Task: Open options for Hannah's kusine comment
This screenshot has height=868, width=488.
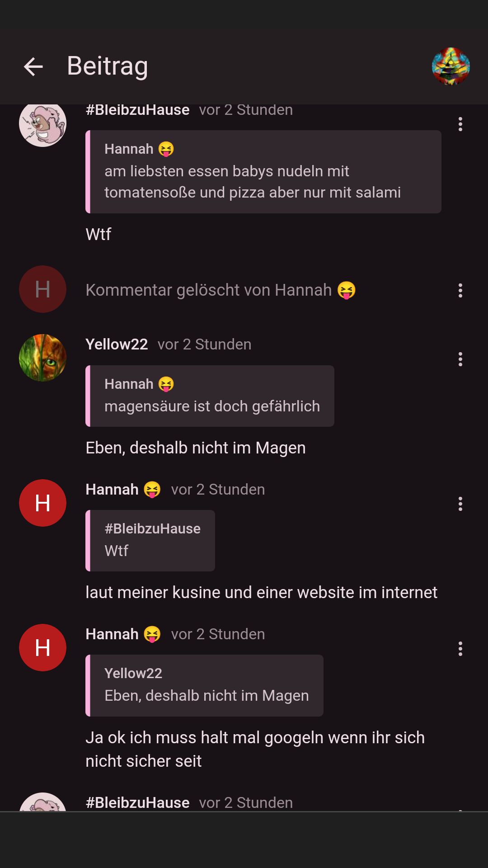Action: pos(460,504)
